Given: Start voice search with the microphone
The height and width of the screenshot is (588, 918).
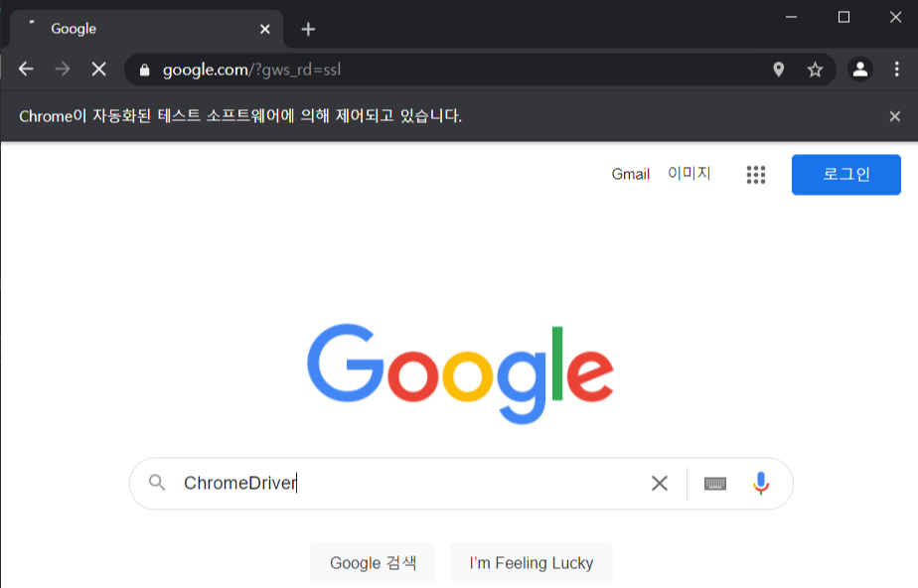Looking at the screenshot, I should point(760,484).
